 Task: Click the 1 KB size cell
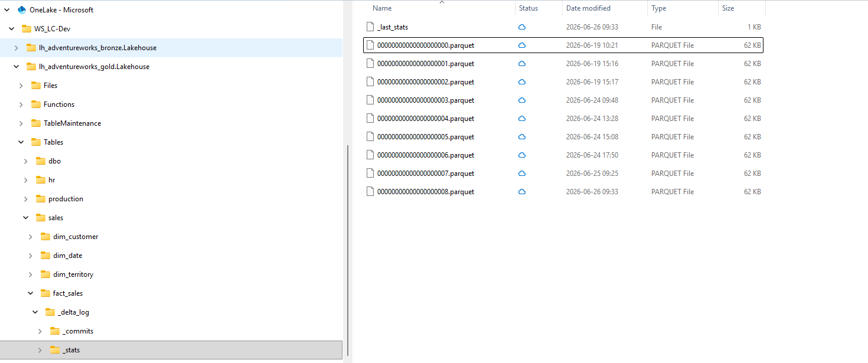(x=754, y=27)
